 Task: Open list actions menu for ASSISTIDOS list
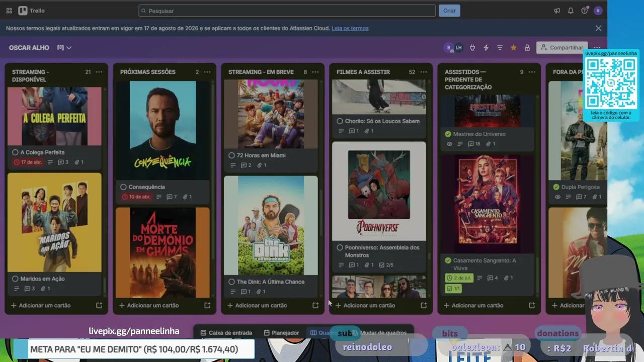coord(532,72)
